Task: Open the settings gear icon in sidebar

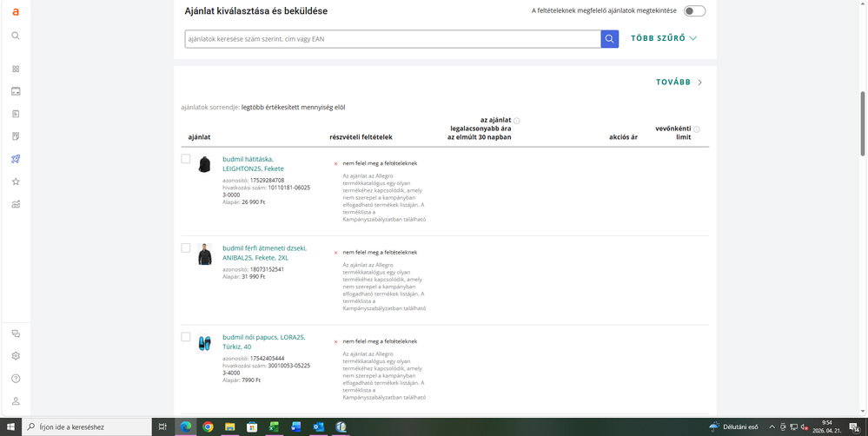Action: click(x=16, y=356)
